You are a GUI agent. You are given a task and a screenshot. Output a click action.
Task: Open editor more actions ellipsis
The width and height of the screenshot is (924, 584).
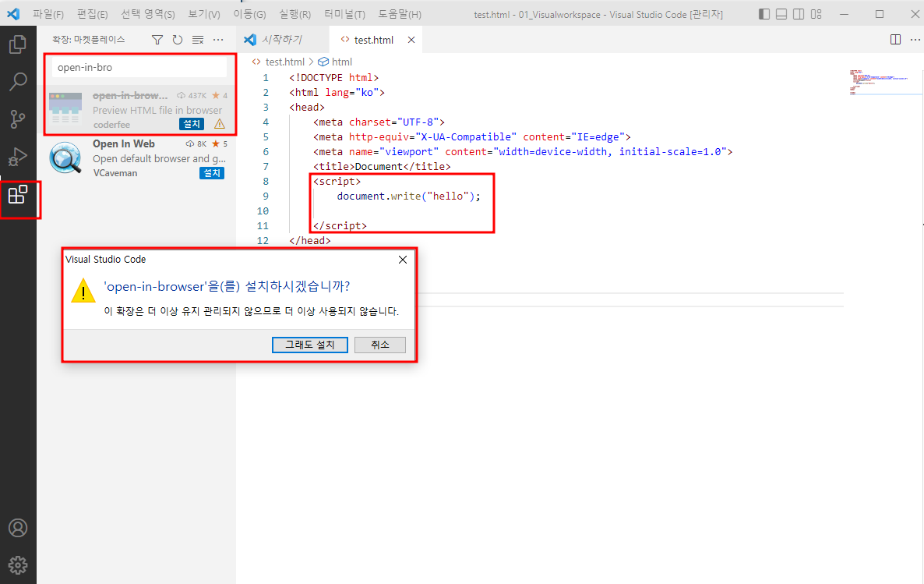click(x=915, y=40)
